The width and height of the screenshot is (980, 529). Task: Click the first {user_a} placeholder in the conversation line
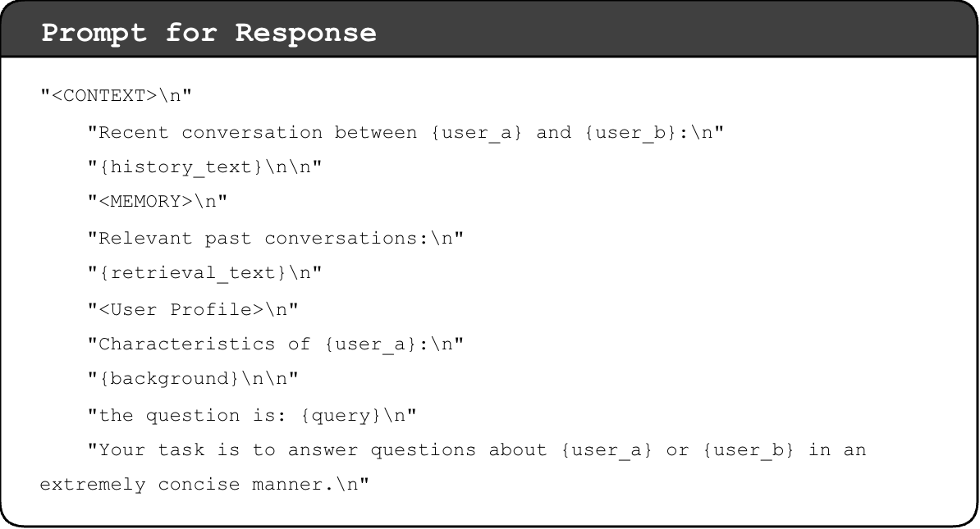[x=476, y=132]
